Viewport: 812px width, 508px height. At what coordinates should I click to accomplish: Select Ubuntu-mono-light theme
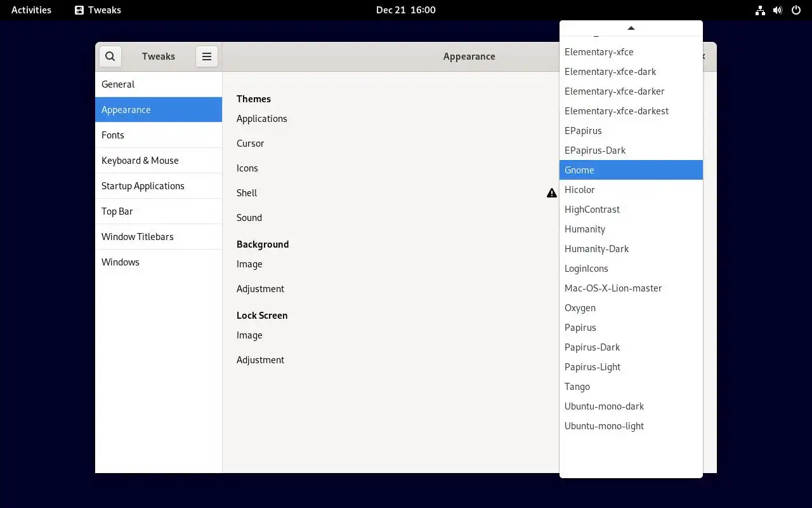click(631, 425)
